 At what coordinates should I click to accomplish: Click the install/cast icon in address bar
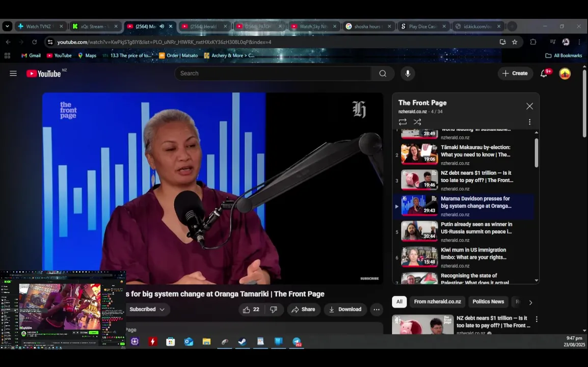[x=503, y=42]
